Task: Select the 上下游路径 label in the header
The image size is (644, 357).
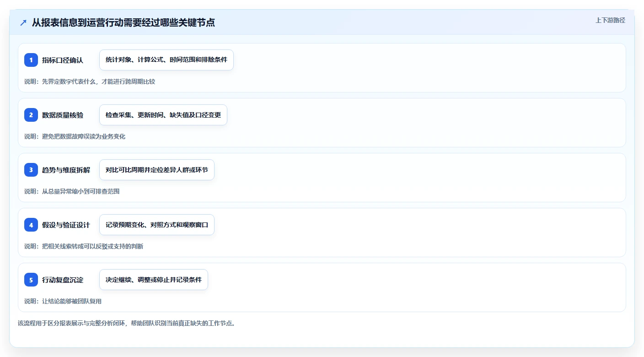Action: (x=610, y=20)
